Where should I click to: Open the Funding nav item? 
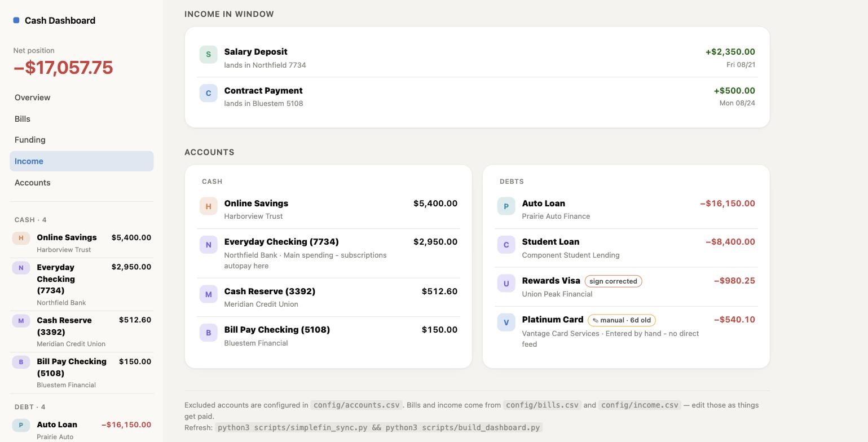point(81,140)
